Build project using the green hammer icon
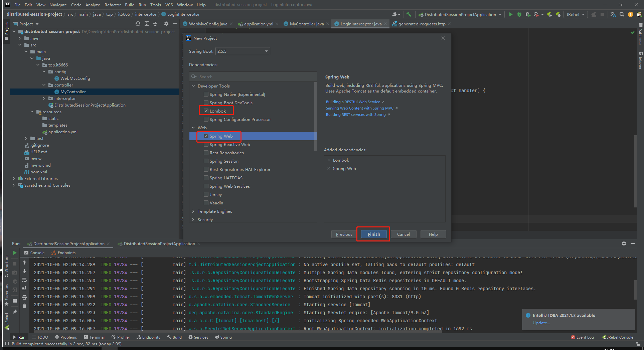This screenshot has width=644, height=350. [x=409, y=14]
